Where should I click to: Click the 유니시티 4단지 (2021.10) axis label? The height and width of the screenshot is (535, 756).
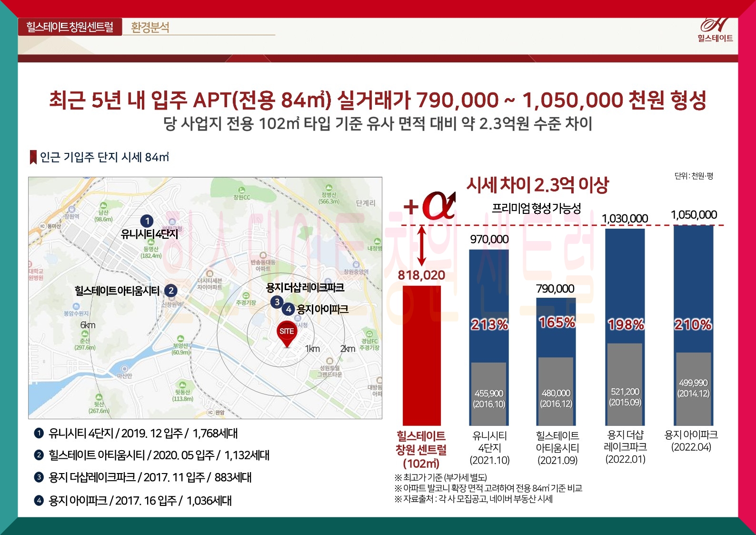pos(489,448)
